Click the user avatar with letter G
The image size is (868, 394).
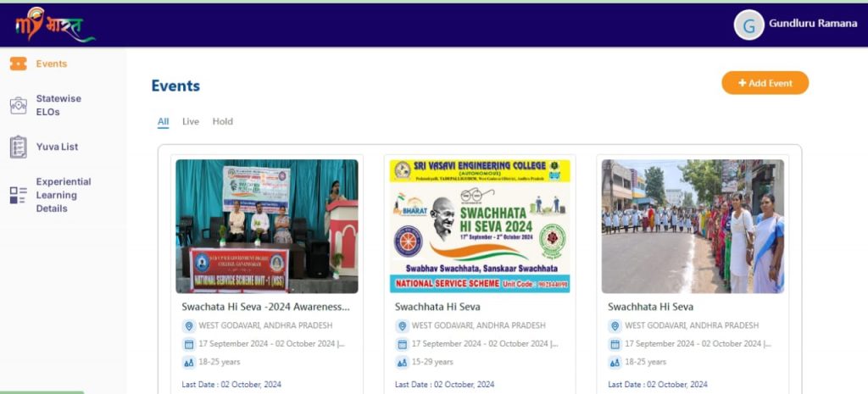click(748, 25)
